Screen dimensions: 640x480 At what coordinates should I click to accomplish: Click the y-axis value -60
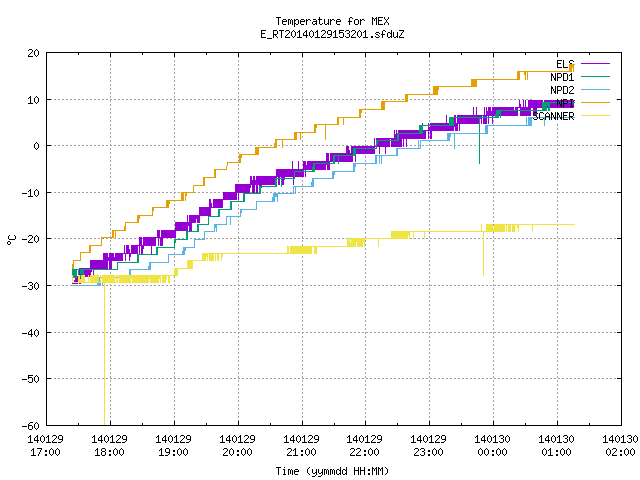pos(31,426)
